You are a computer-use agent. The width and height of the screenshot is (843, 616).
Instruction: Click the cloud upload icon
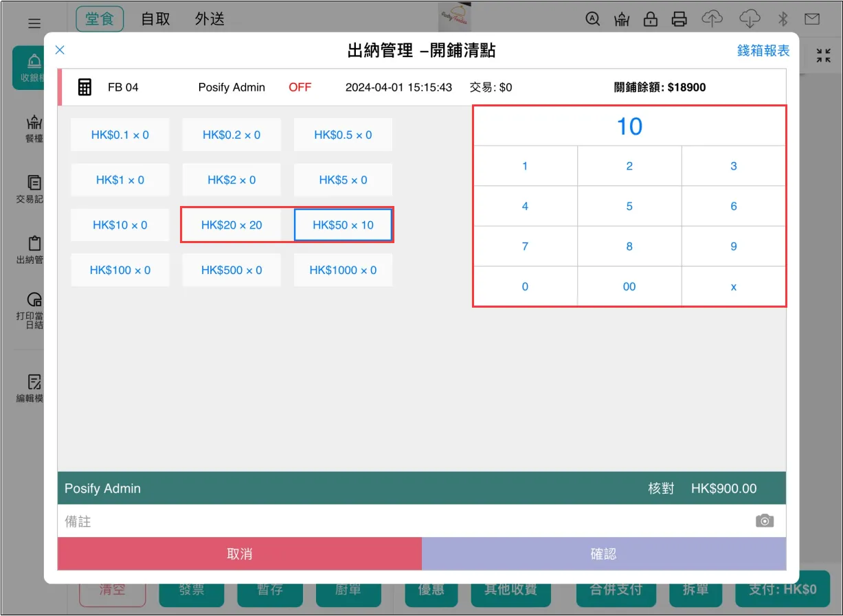(712, 19)
